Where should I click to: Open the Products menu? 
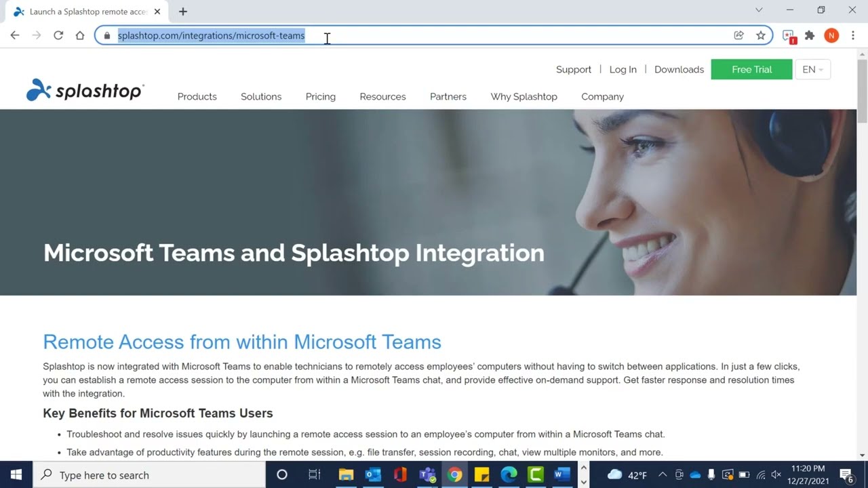coord(197,96)
